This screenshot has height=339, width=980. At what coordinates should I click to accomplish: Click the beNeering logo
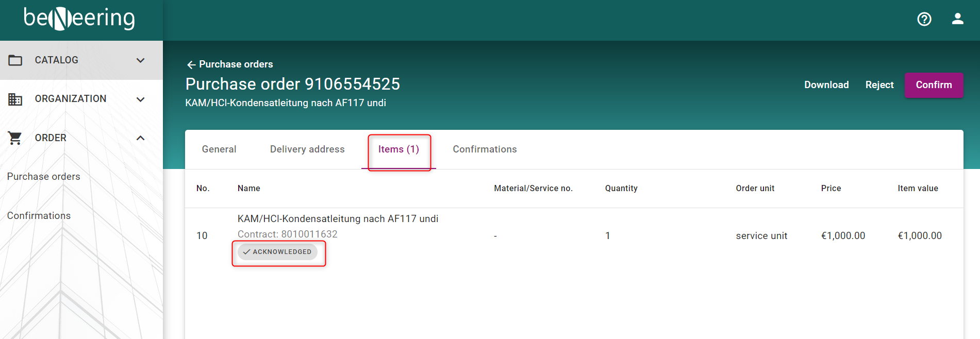pyautogui.click(x=79, y=19)
